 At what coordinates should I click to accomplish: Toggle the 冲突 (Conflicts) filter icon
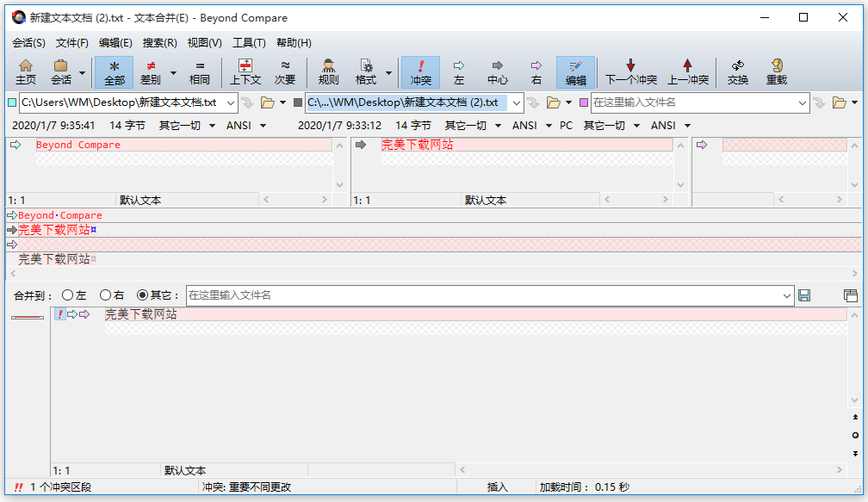(420, 72)
